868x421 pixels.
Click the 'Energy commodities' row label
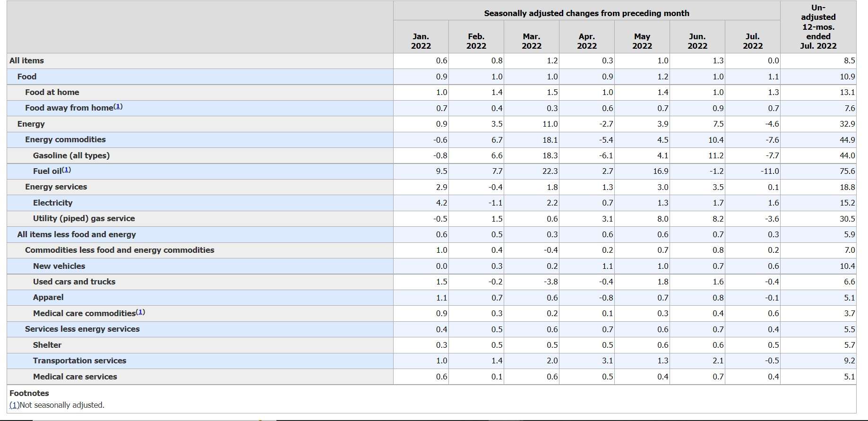[65, 139]
